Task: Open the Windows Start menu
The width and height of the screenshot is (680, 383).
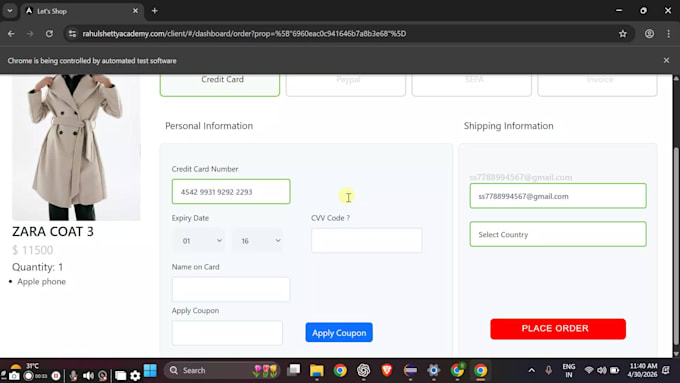Action: (x=150, y=371)
